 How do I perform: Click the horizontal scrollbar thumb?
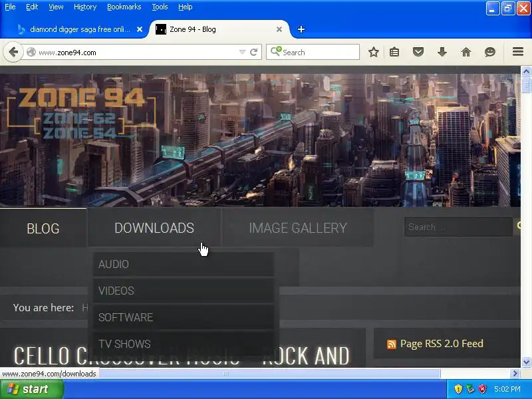pyautogui.click(x=226, y=374)
